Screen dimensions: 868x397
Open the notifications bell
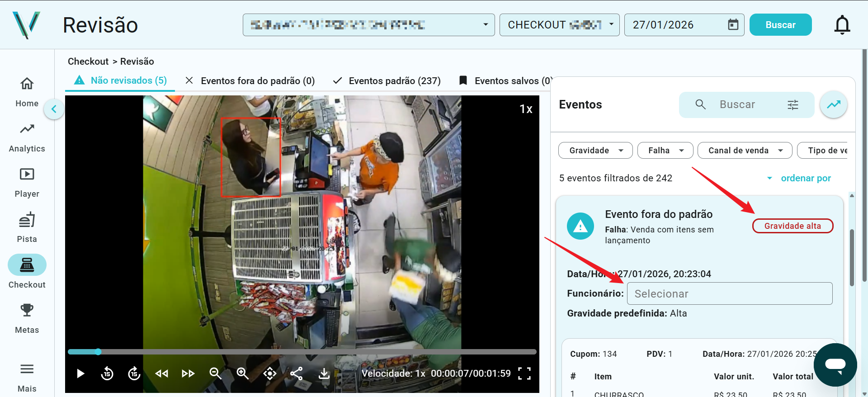point(842,25)
